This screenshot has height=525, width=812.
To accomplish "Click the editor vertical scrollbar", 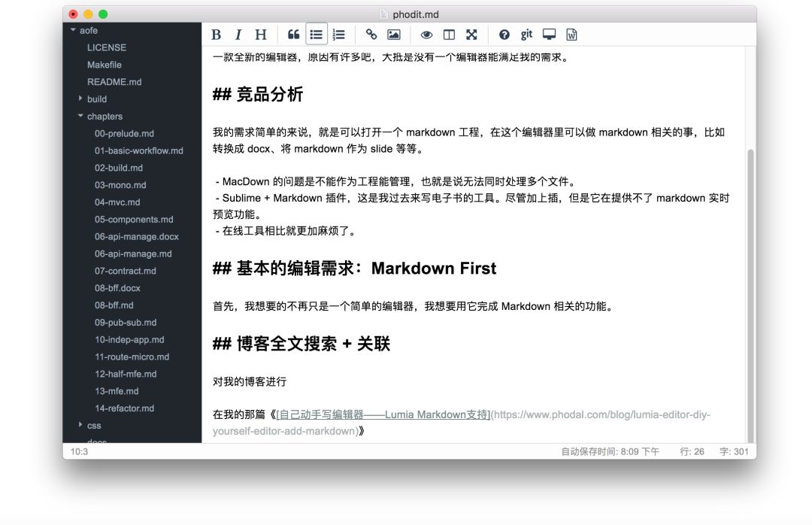I will tap(750, 296).
